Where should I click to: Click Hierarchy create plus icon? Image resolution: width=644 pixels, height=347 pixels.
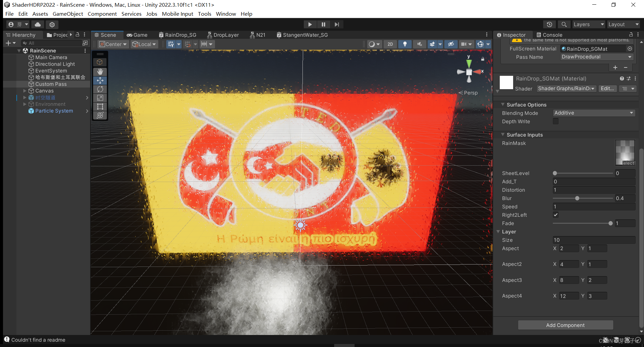click(x=11, y=43)
